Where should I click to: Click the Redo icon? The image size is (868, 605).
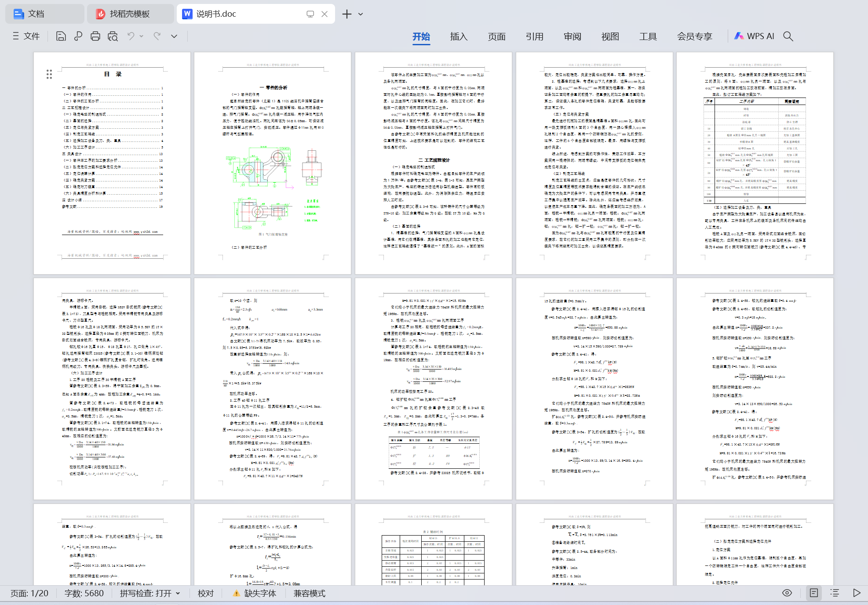pos(157,36)
